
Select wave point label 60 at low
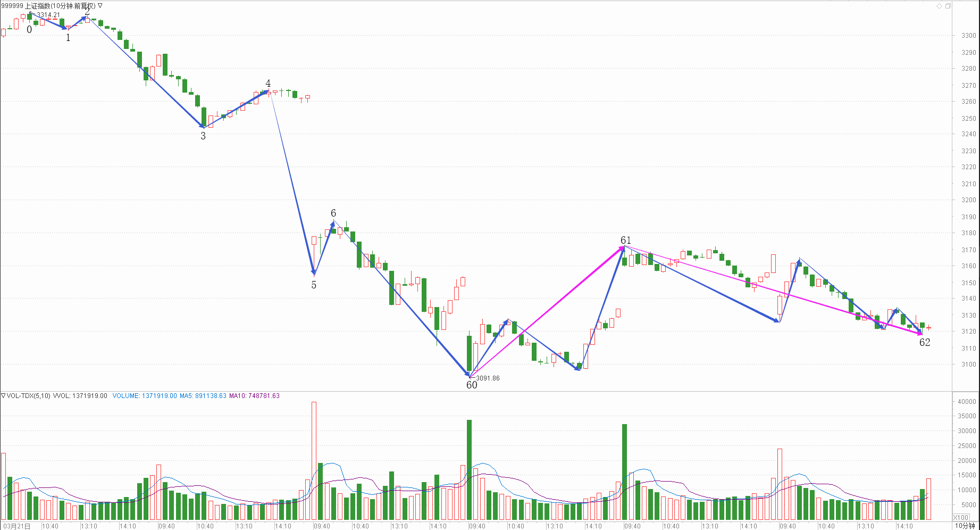tap(472, 385)
